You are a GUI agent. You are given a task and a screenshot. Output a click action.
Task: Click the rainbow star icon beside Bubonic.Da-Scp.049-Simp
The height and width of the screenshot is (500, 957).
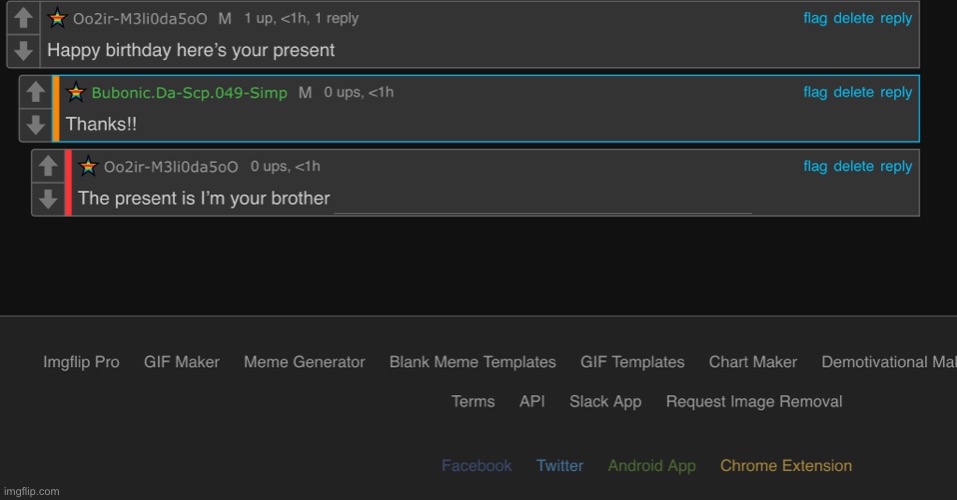tap(76, 92)
